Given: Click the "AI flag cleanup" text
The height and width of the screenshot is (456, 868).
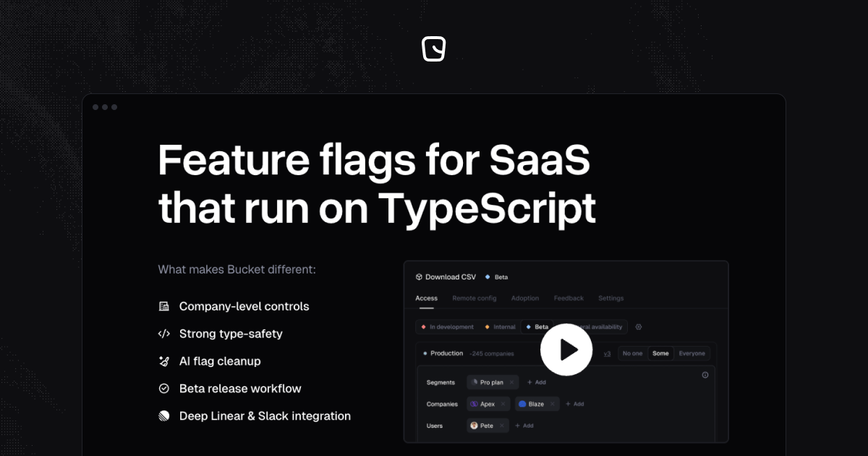Looking at the screenshot, I should 220,361.
